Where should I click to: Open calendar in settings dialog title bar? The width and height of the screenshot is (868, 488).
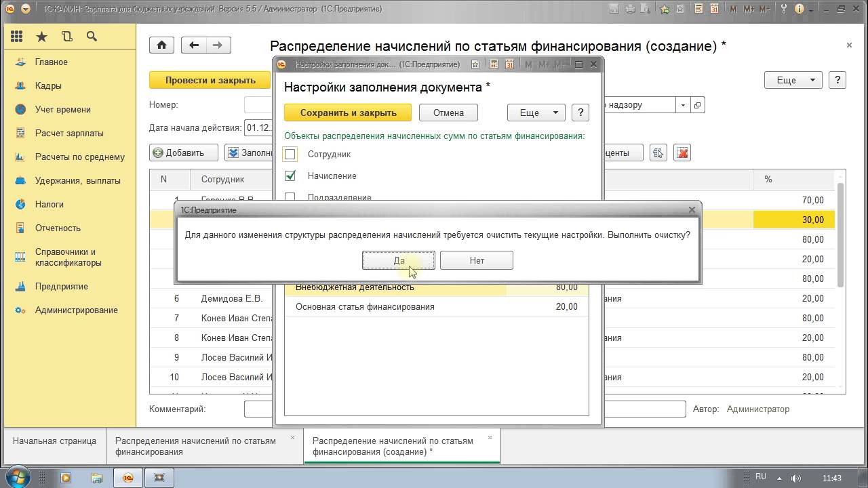(x=508, y=64)
